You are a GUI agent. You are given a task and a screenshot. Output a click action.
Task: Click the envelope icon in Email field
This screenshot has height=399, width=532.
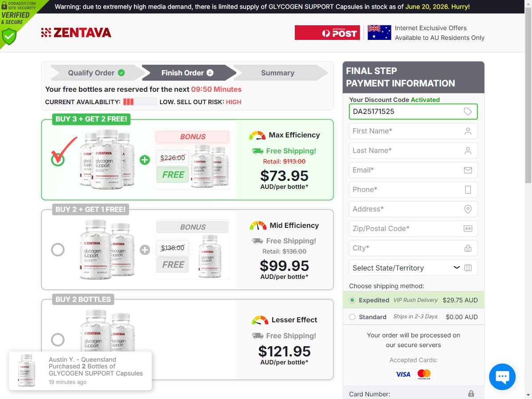(468, 170)
